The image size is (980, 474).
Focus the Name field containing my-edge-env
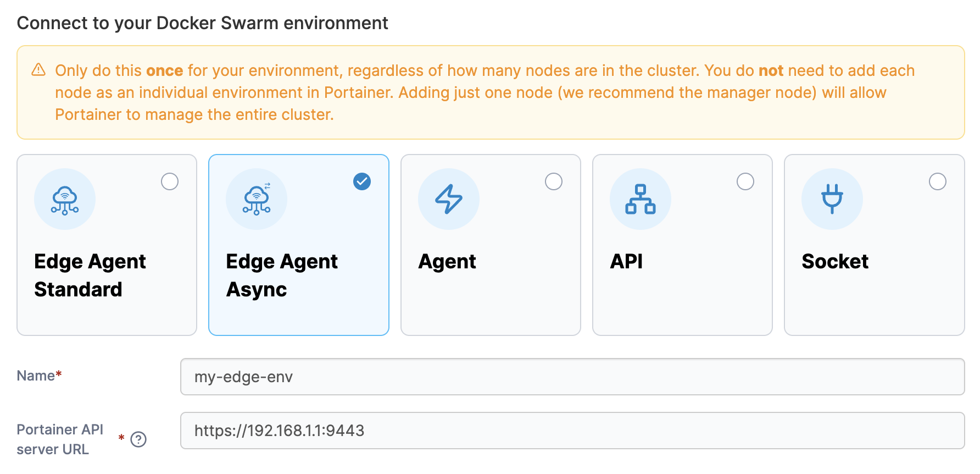pos(572,377)
